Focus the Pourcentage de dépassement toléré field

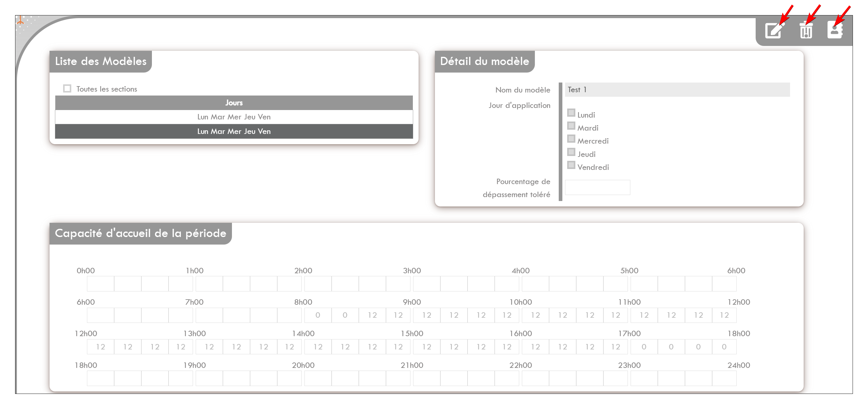pyautogui.click(x=597, y=187)
